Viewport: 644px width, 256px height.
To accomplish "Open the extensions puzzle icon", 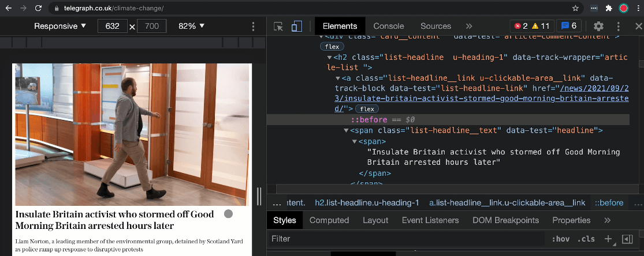I will tap(609, 8).
